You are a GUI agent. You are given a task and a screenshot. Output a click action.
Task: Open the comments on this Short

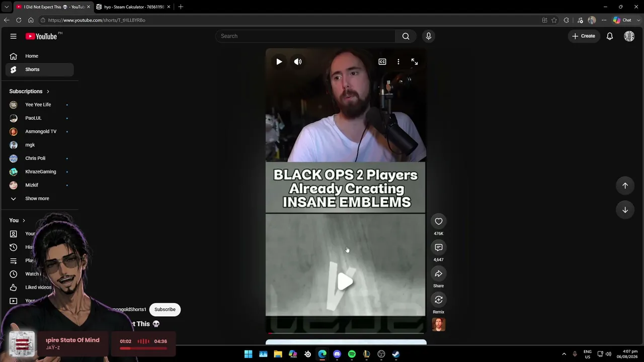coord(439,247)
